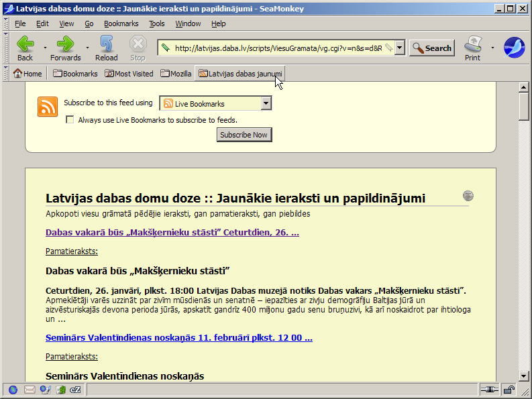
Task: Open the Bookmarks menu
Action: (121, 23)
